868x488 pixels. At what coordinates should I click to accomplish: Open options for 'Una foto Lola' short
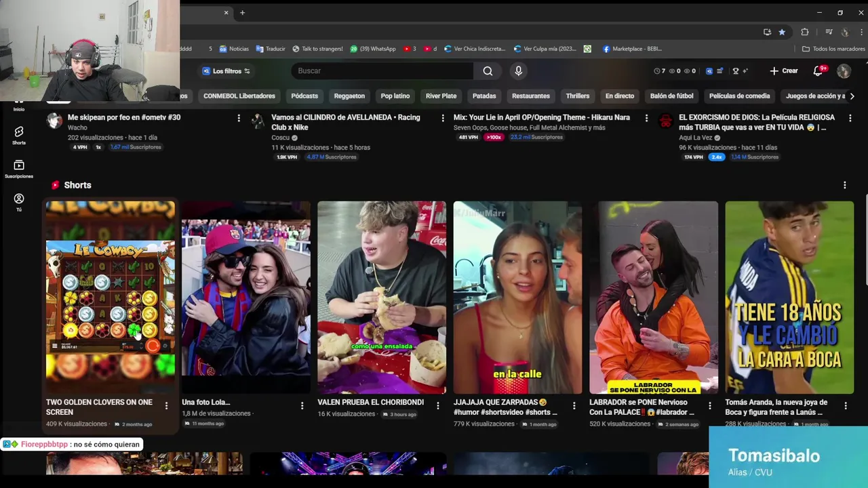coord(302,406)
